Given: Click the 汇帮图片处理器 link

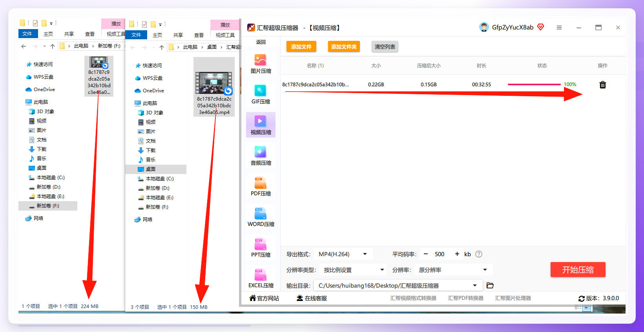Looking at the screenshot, I should click(513, 298).
